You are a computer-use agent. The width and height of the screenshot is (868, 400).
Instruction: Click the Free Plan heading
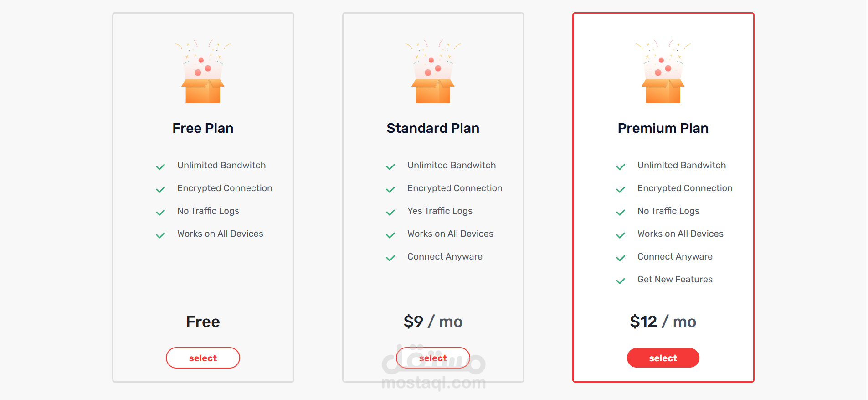[203, 128]
